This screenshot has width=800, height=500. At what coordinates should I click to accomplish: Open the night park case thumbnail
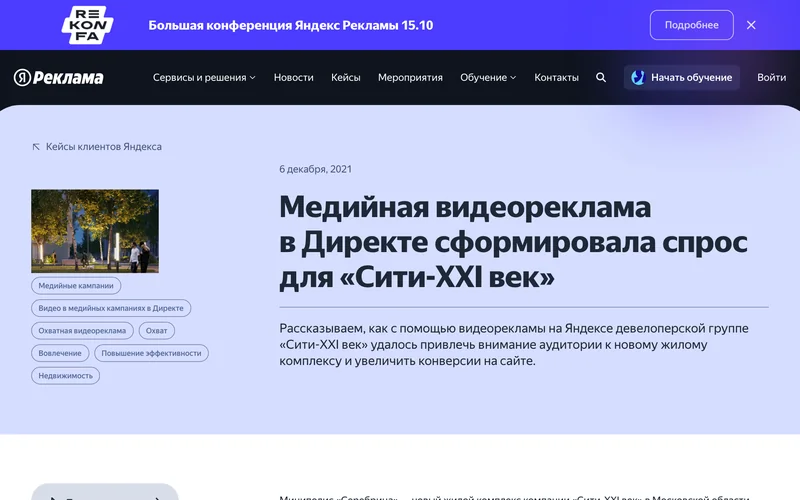tap(95, 231)
